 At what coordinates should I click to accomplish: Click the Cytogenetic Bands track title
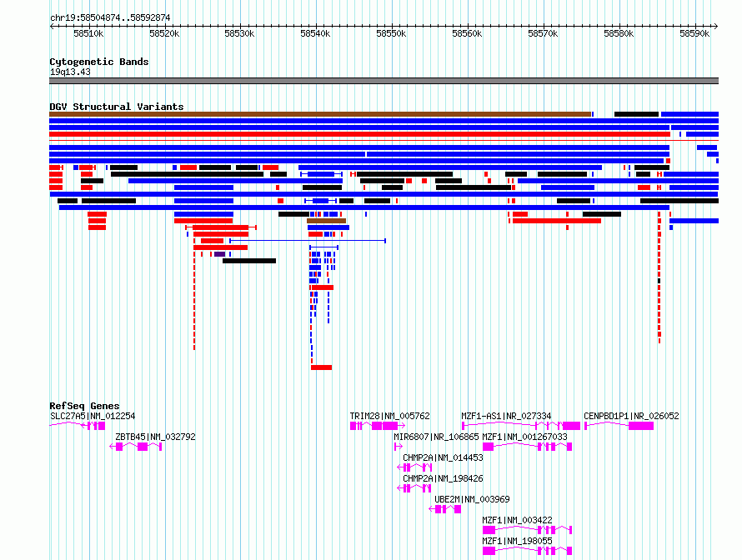point(99,62)
